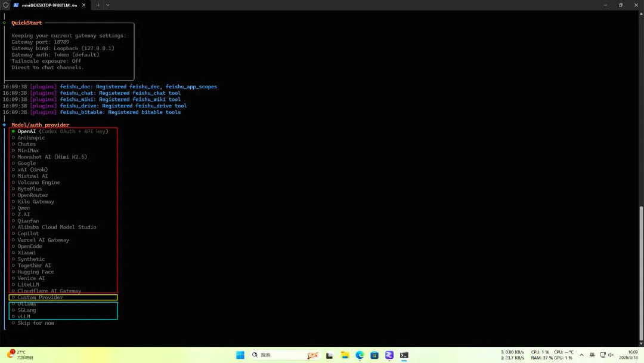Choose the MiniMax provider

(25, 150)
